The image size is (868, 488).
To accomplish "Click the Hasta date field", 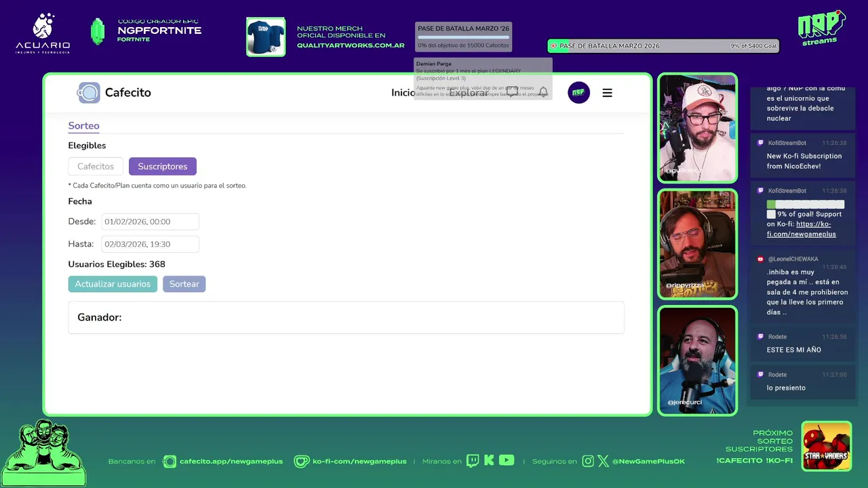I will point(150,244).
